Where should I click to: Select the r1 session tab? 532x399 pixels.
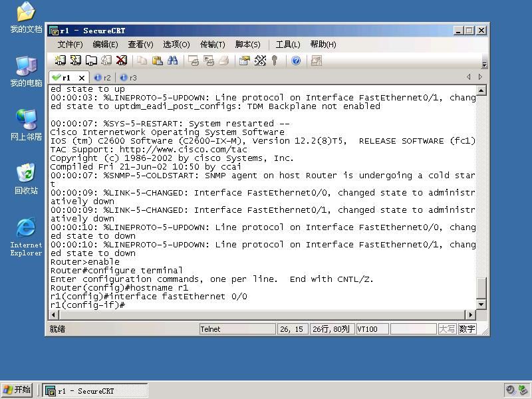pyautogui.click(x=65, y=78)
